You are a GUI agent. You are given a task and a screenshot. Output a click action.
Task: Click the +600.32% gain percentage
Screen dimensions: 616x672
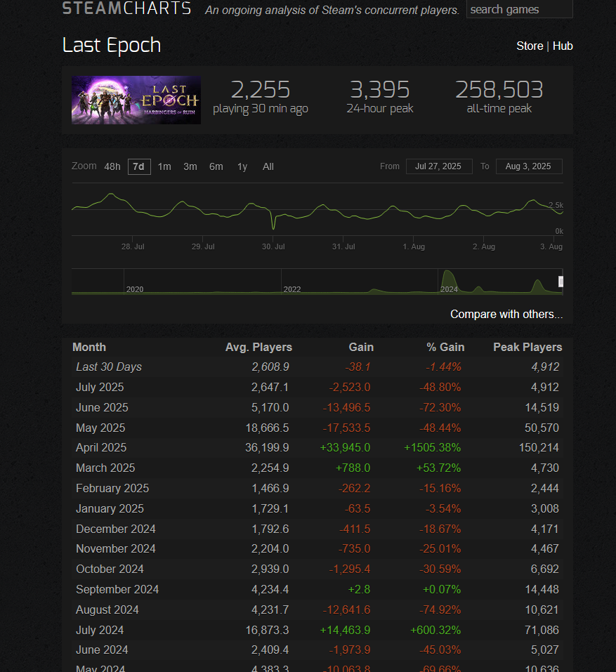click(x=435, y=630)
